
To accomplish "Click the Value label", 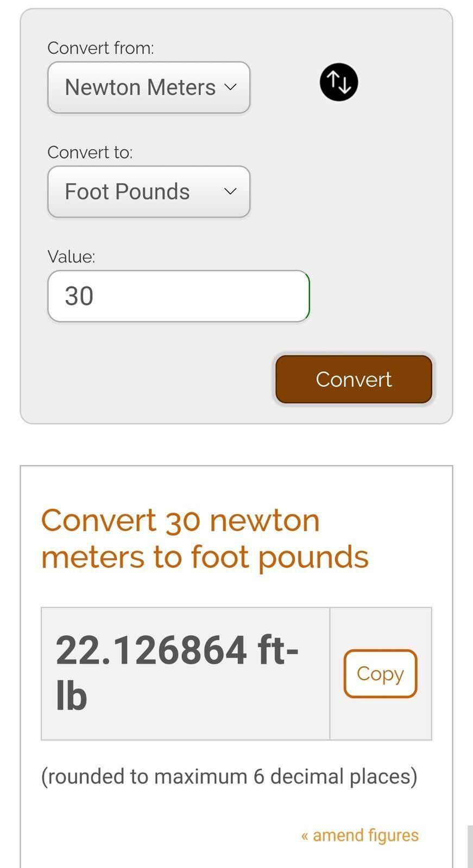I will [x=71, y=257].
